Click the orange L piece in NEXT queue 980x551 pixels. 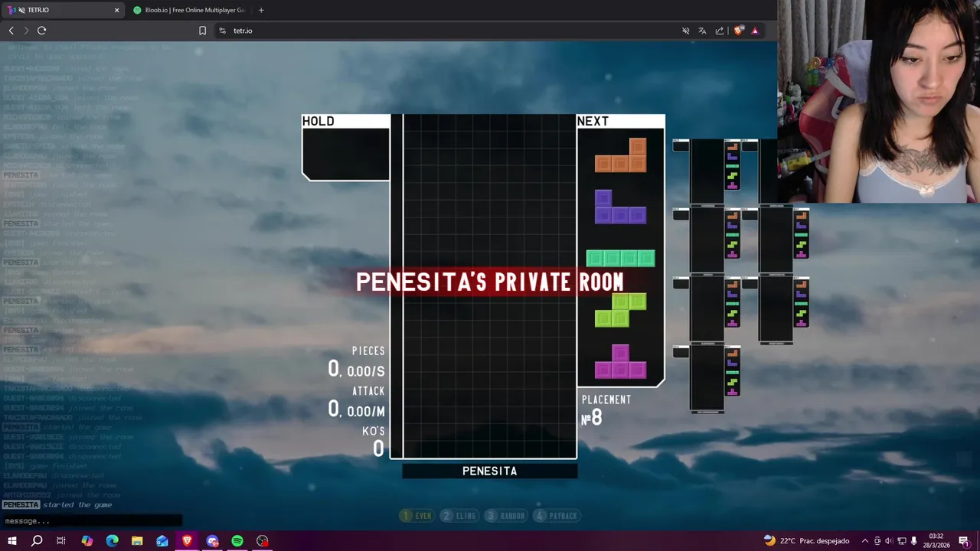point(621,155)
